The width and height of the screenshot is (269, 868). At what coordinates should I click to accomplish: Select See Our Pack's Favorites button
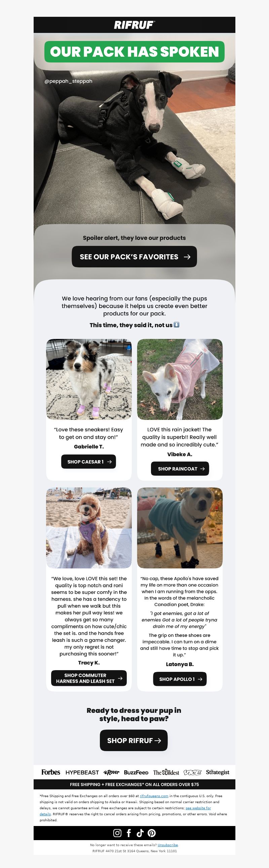coord(134,257)
